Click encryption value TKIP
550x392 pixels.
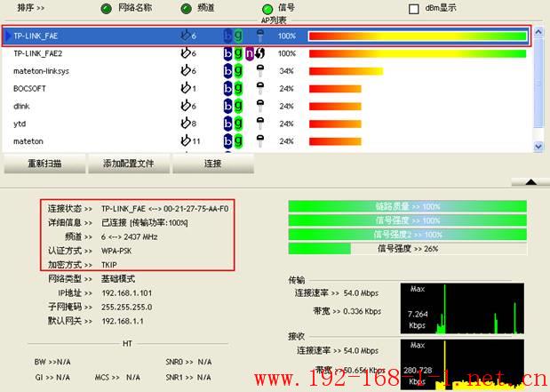[x=109, y=265]
